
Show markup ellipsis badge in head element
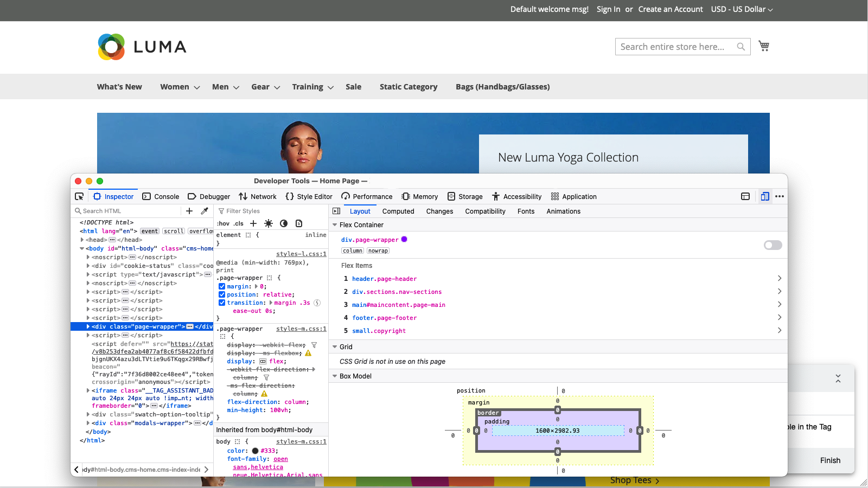tap(112, 240)
